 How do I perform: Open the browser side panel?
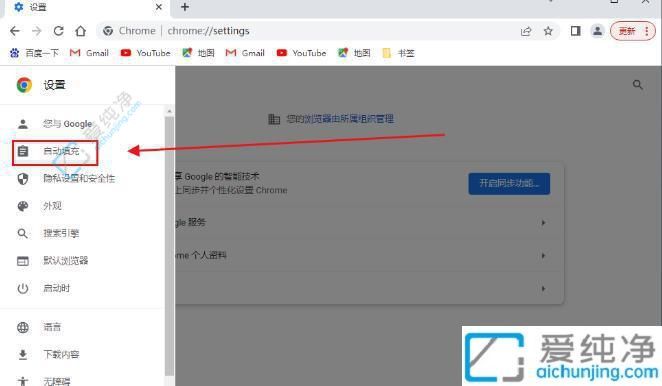pyautogui.click(x=575, y=31)
